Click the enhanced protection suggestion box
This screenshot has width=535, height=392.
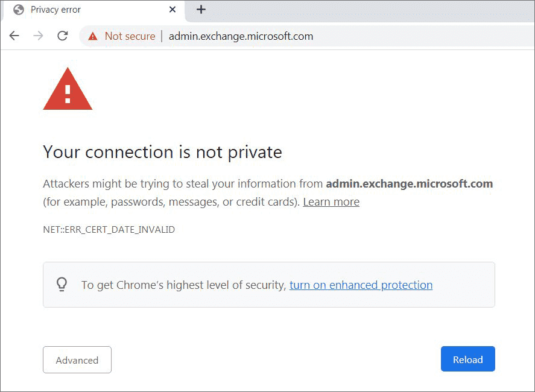click(x=269, y=285)
